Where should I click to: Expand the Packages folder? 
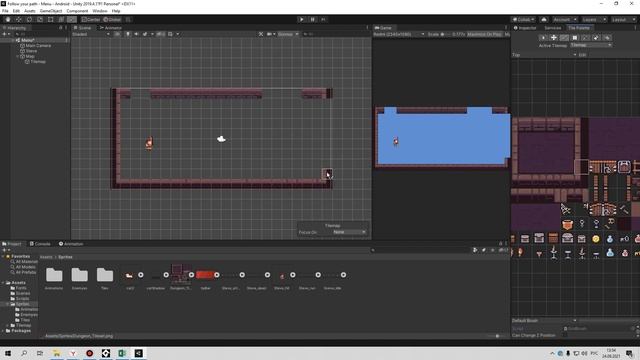pos(3,331)
